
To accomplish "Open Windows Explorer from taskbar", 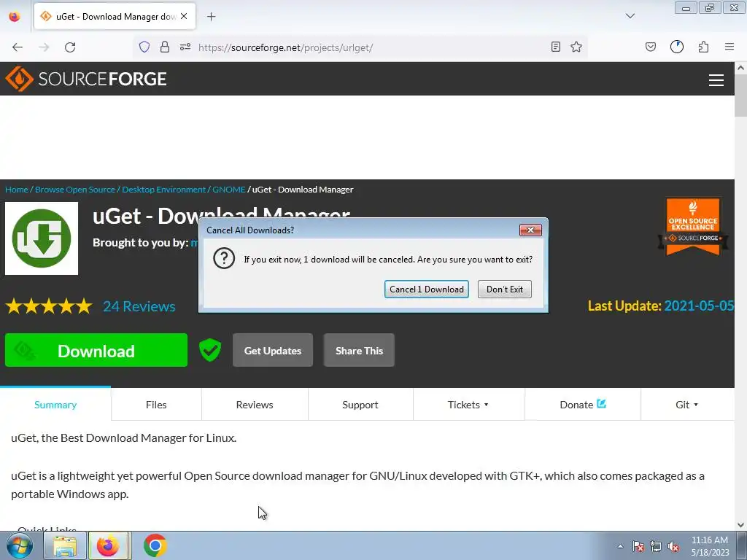I will tap(65, 545).
